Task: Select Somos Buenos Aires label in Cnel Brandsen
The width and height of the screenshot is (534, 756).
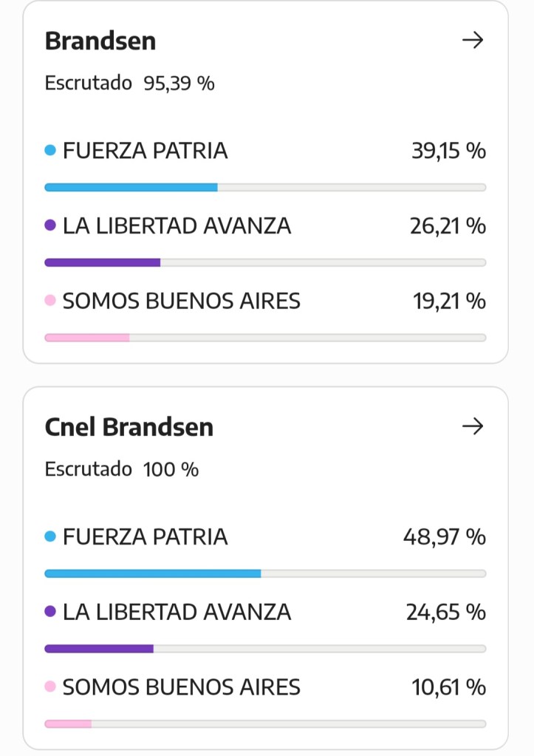Action: point(182,687)
